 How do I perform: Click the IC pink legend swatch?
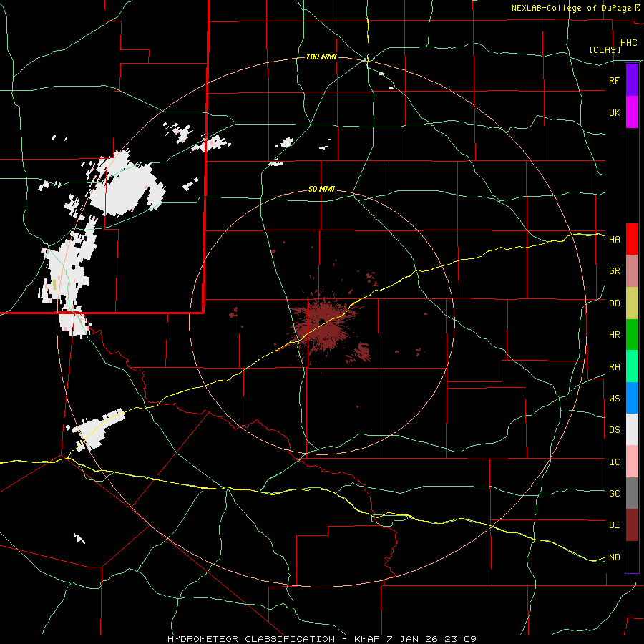point(632,462)
